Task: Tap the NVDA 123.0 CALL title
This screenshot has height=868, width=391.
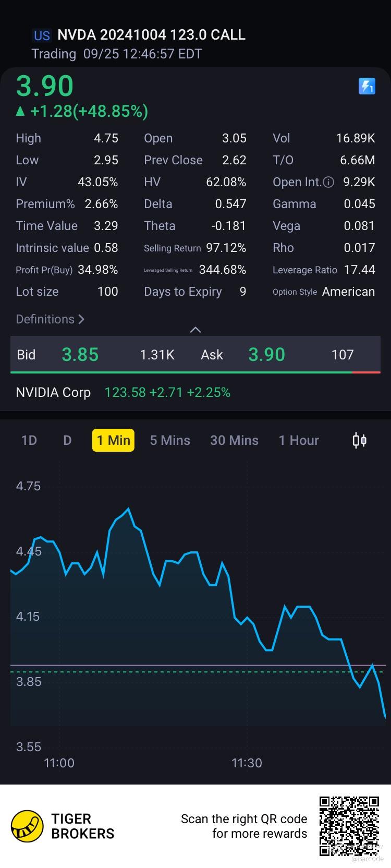Action: [151, 35]
